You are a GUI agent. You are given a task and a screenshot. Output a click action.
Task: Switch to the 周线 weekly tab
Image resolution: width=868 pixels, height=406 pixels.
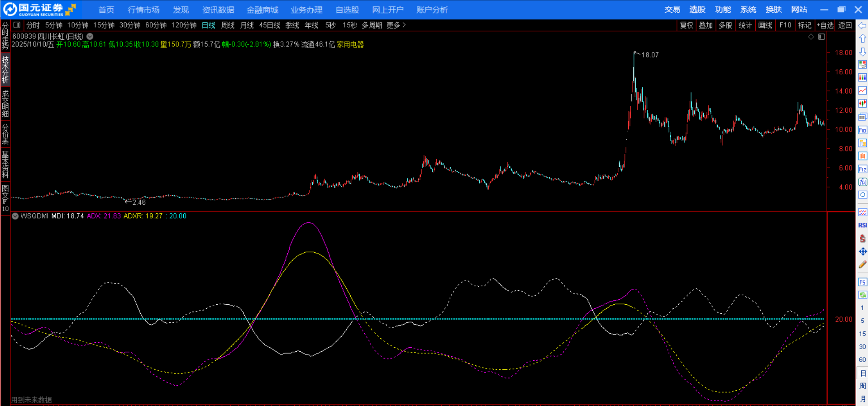pyautogui.click(x=228, y=25)
